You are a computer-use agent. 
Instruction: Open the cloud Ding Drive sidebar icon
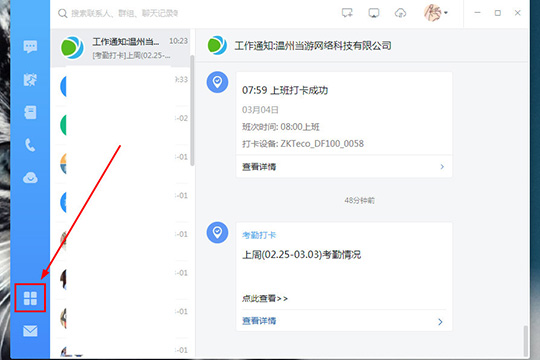coord(30,178)
